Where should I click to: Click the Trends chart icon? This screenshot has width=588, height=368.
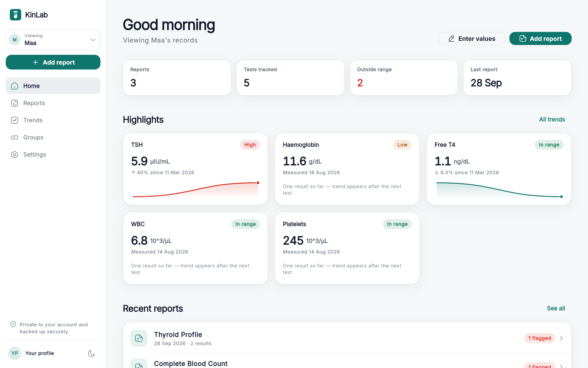(x=14, y=120)
